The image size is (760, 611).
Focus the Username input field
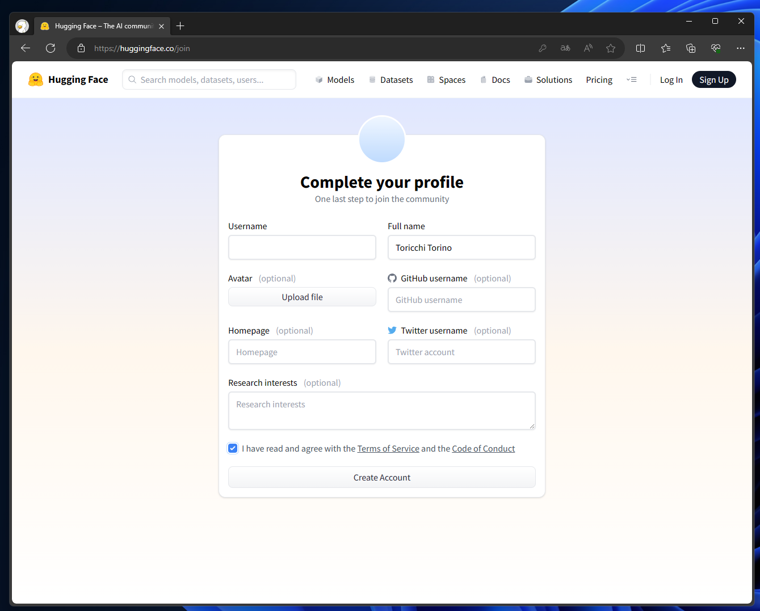tap(302, 248)
